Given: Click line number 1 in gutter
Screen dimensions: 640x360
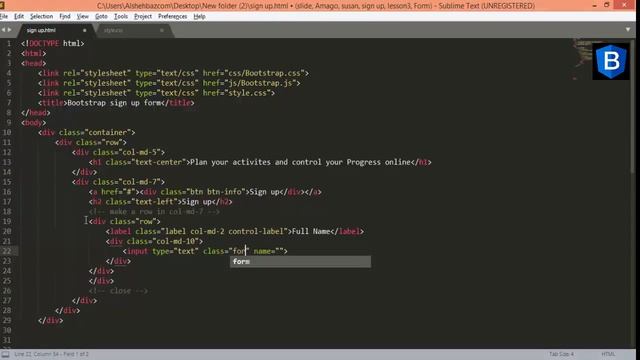Looking at the screenshot, I should click(9, 43).
